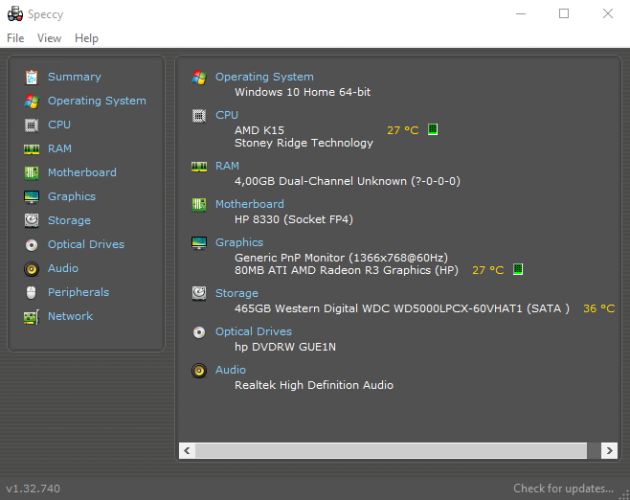Click the Windows flag icon in summary panel

point(199,77)
